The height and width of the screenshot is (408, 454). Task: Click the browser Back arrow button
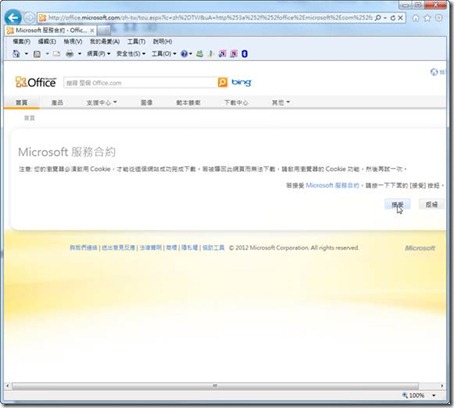(x=13, y=17)
